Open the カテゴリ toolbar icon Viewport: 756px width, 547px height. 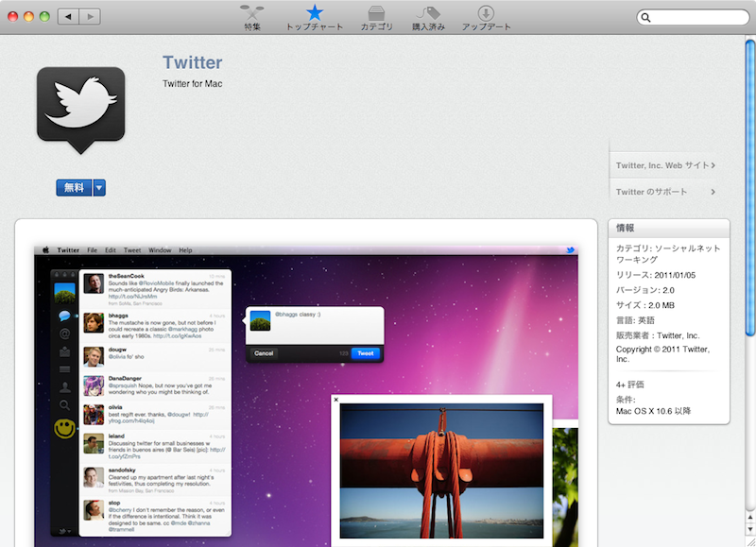[x=376, y=17]
